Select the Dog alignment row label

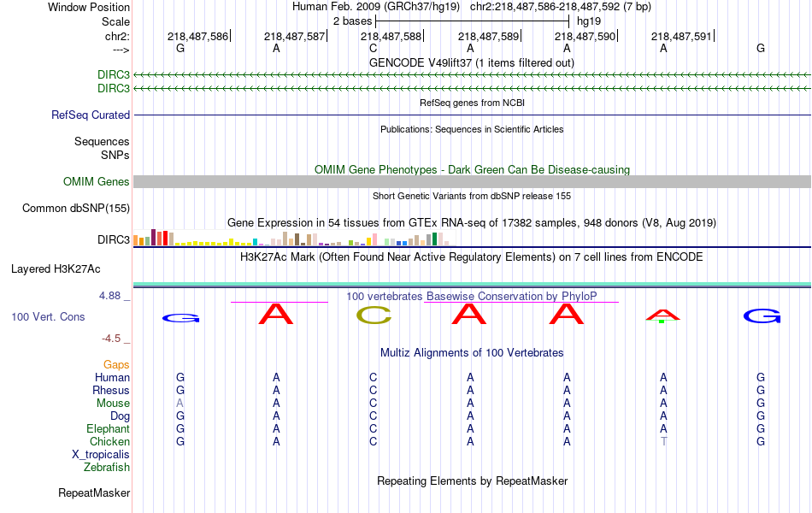point(120,416)
